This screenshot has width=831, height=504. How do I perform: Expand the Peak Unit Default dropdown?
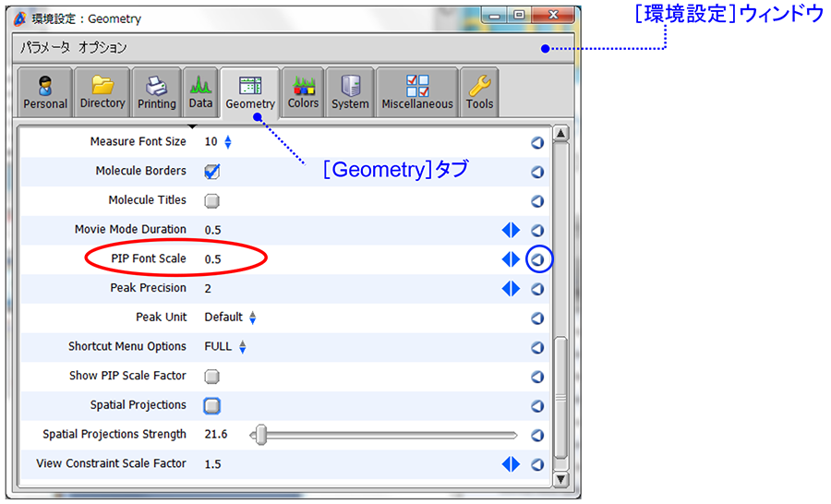click(x=252, y=318)
